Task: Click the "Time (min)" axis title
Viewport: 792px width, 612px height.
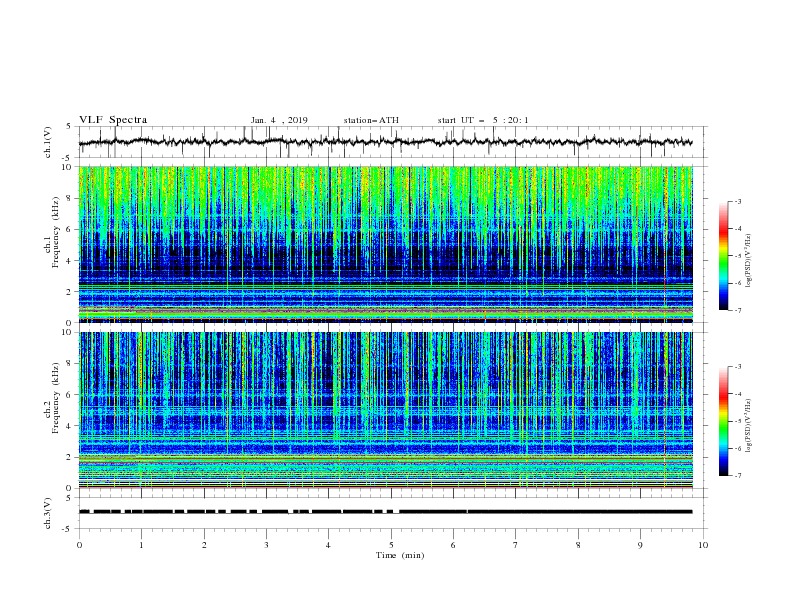Action: click(x=400, y=555)
